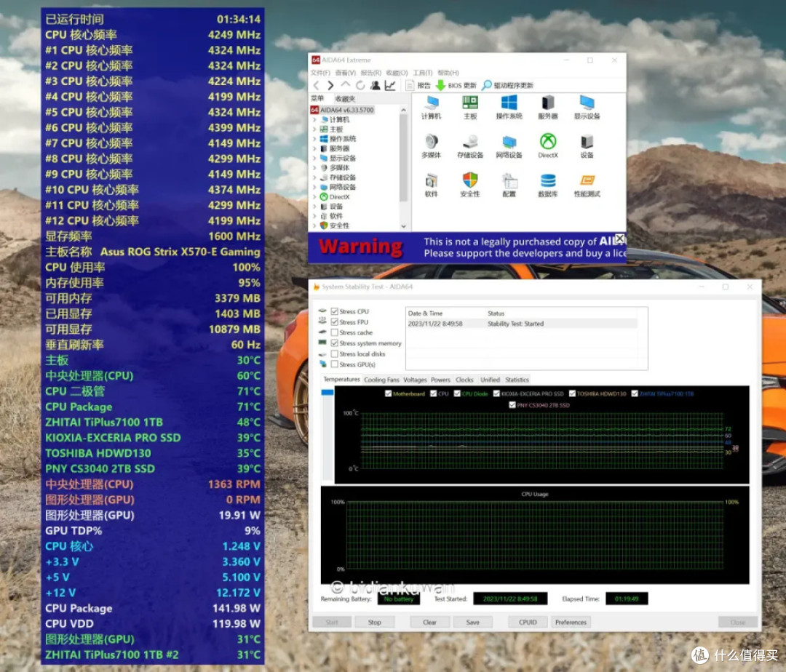Expand the 存储设备 tree node
Screen dimensions: 786x672
pos(314,177)
